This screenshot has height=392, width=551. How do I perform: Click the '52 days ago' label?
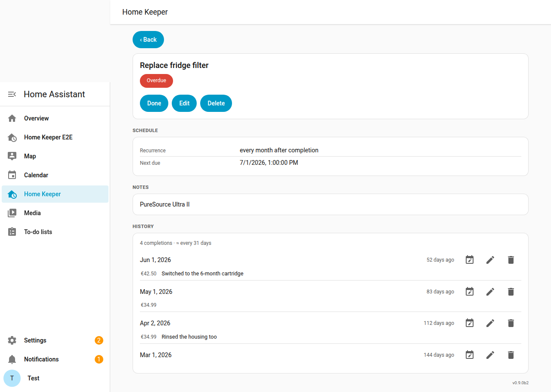coord(440,260)
